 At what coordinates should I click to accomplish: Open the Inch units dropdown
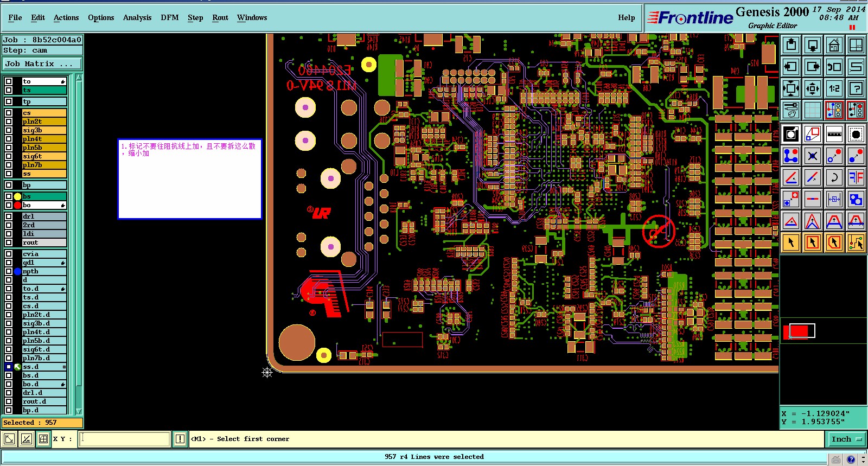[x=846, y=439]
